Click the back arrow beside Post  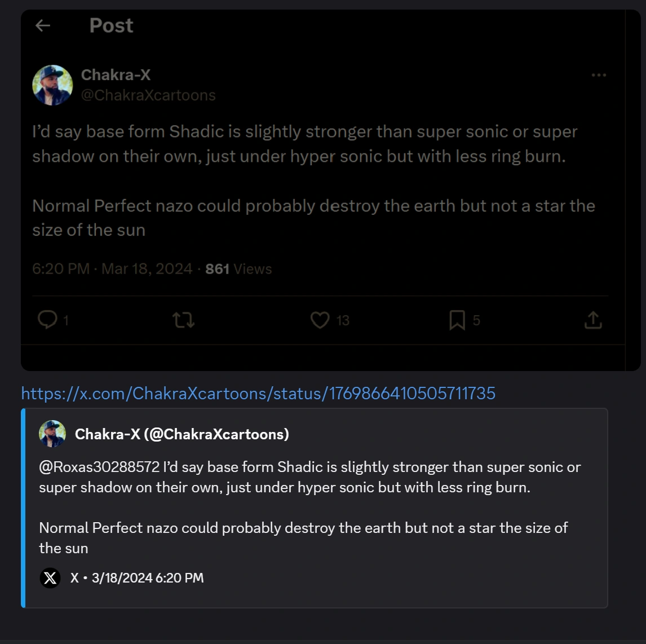tap(43, 25)
